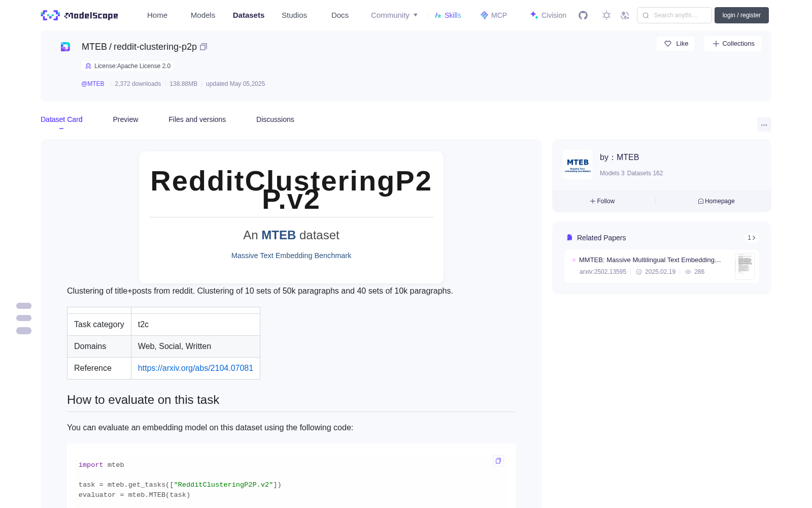Image resolution: width=812 pixels, height=508 pixels.
Task: Switch to Files and versions tab
Action: [x=197, y=119]
